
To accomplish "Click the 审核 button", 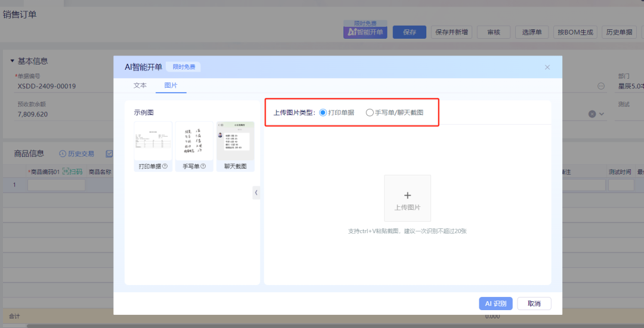I will pos(494,32).
